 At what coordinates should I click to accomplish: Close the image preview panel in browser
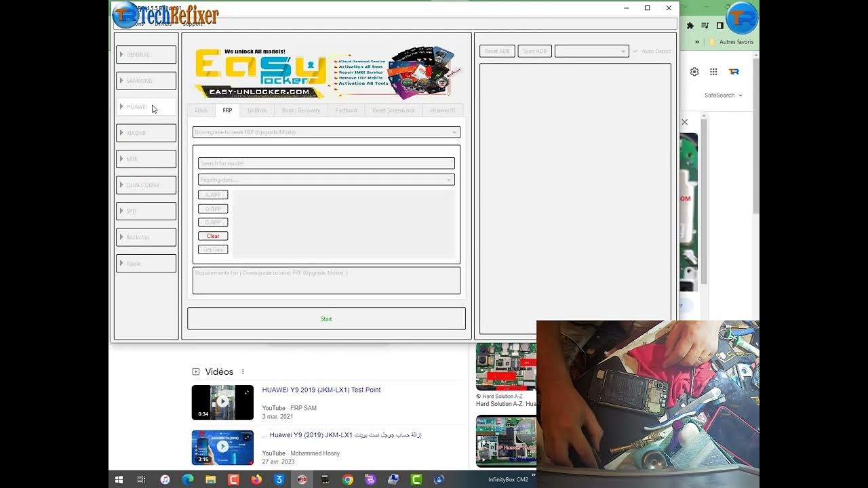pyautogui.click(x=685, y=122)
